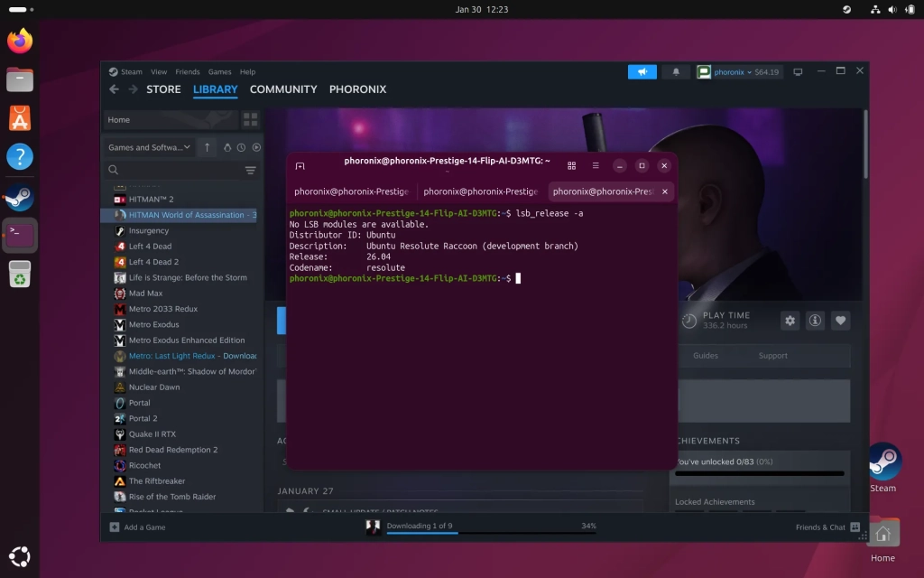Open game settings gear icon
Screen dimensions: 924x578
point(790,321)
